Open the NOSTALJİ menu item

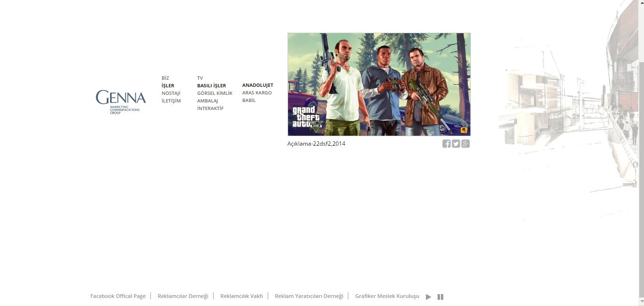pos(171,93)
